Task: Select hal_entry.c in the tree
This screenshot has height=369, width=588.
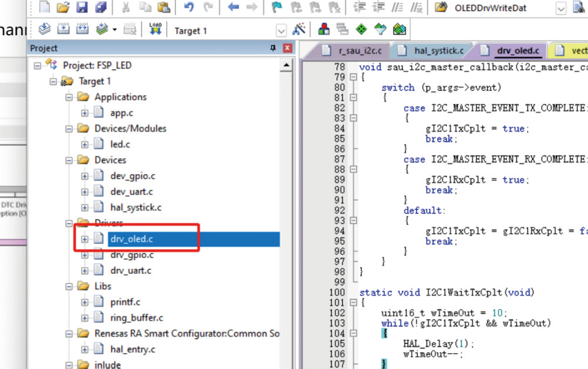Action: (x=133, y=350)
